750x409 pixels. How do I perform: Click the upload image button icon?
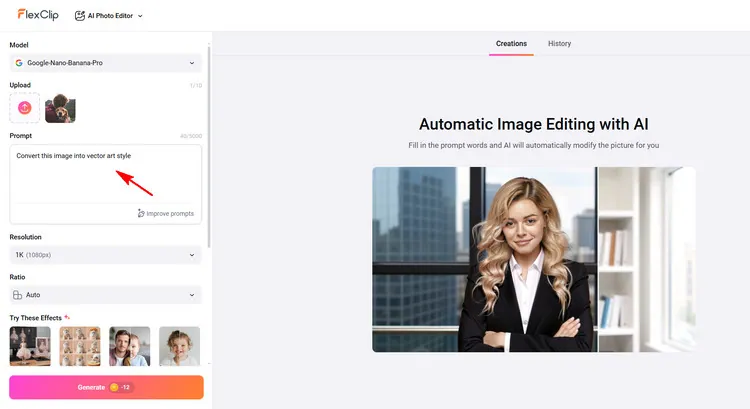25,108
